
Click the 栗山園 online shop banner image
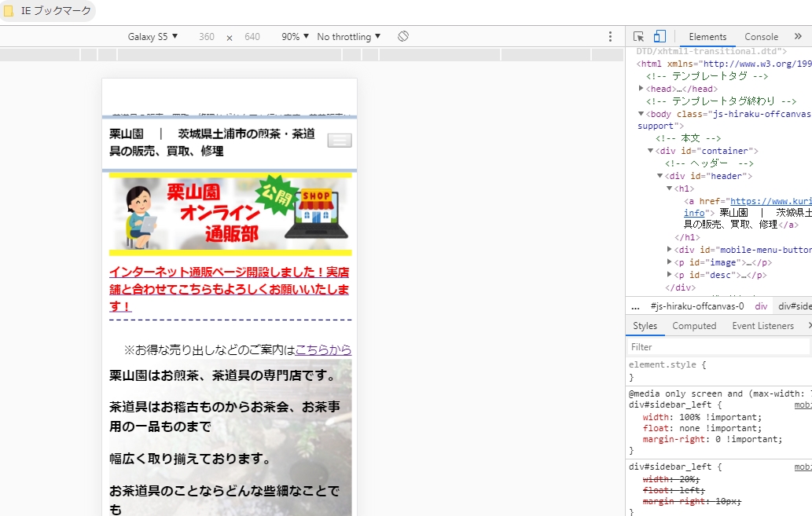point(230,214)
